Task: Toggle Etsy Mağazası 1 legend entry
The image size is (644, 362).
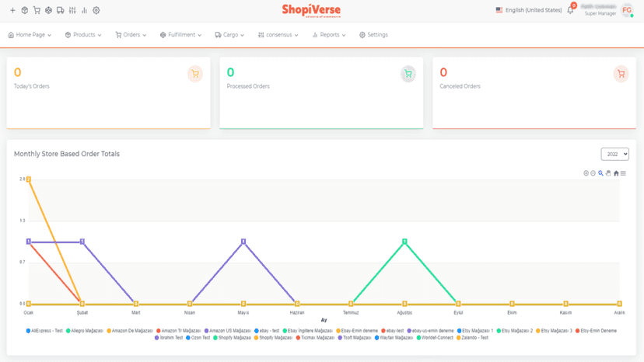Action: point(475,331)
